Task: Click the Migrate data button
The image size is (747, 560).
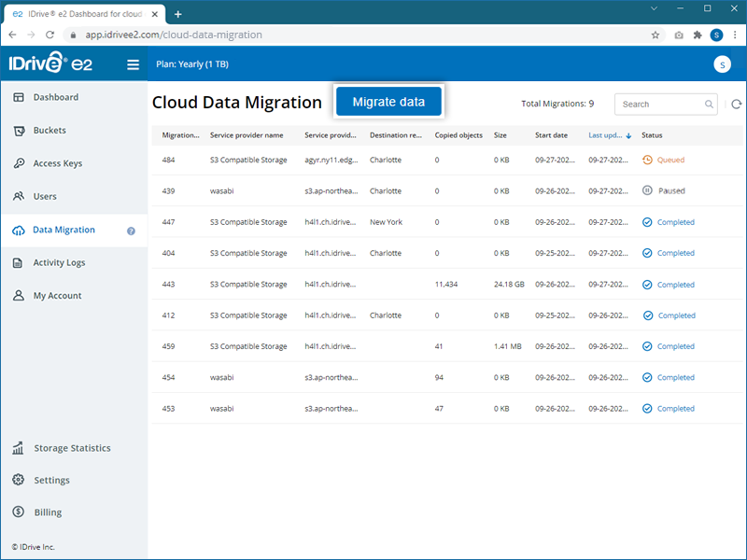Action: click(388, 101)
